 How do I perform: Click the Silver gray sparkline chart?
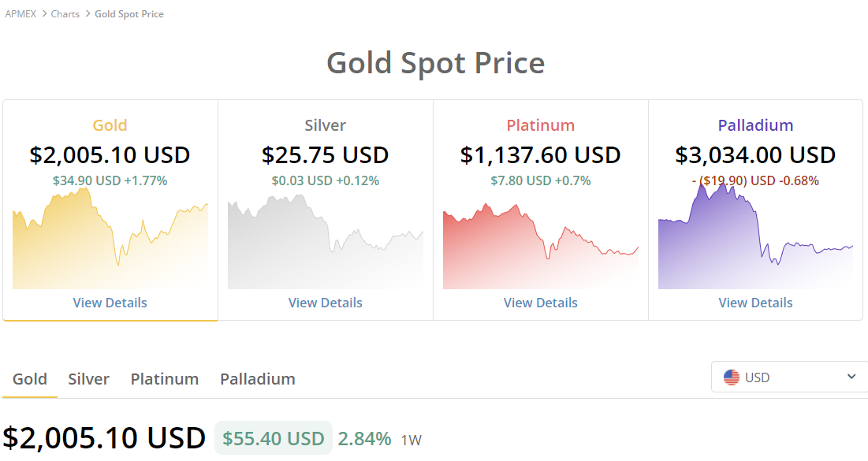tap(326, 242)
